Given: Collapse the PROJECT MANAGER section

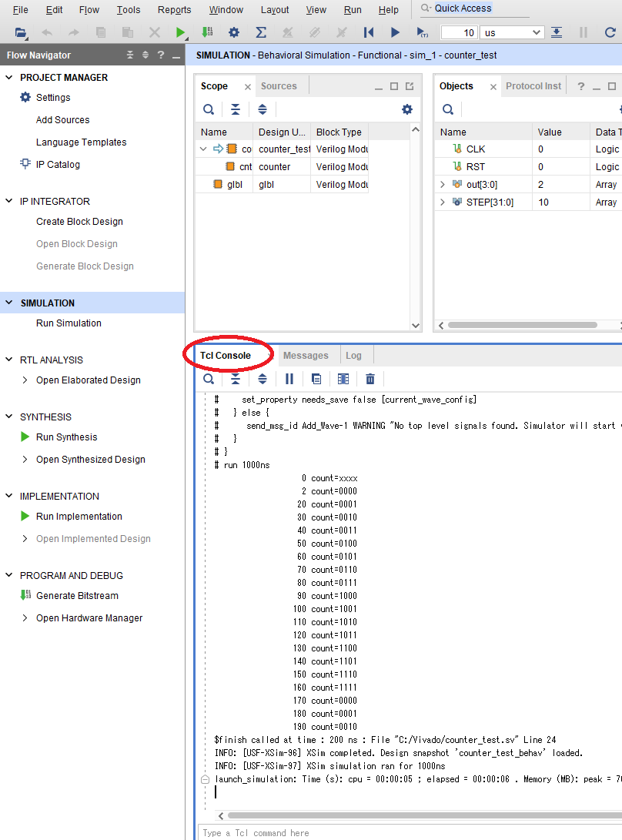Looking at the screenshot, I should point(9,78).
